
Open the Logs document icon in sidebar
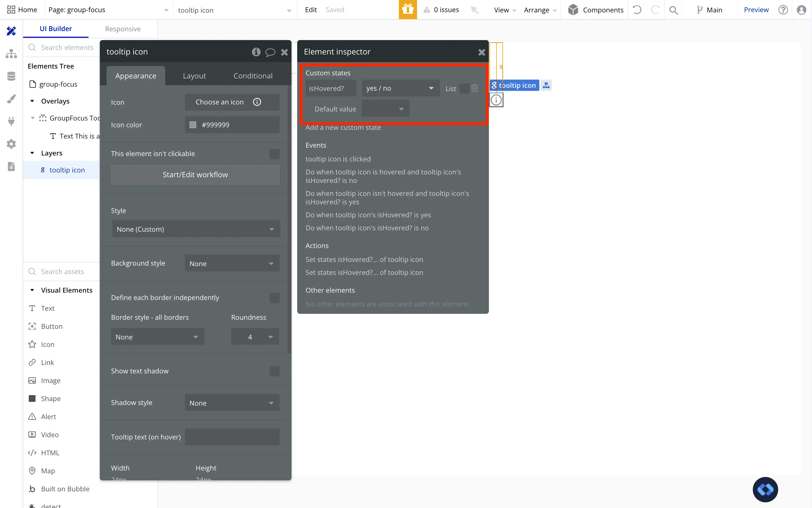coord(11,166)
